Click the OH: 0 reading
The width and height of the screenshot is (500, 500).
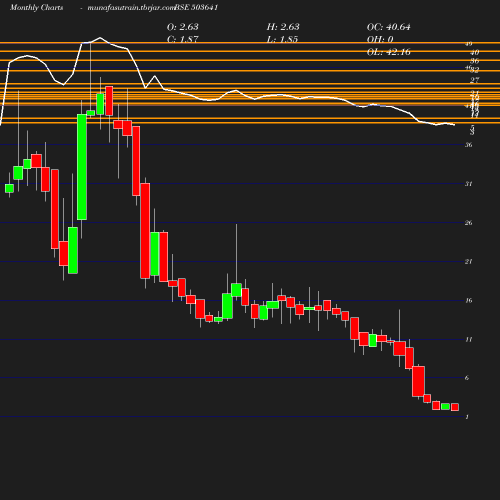click(x=380, y=39)
